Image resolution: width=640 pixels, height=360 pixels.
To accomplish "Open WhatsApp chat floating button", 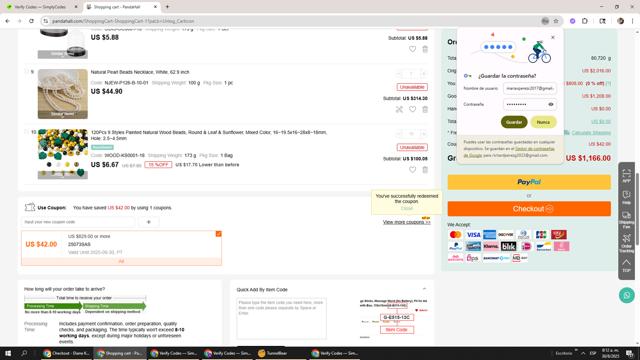I will pyautogui.click(x=627, y=295).
